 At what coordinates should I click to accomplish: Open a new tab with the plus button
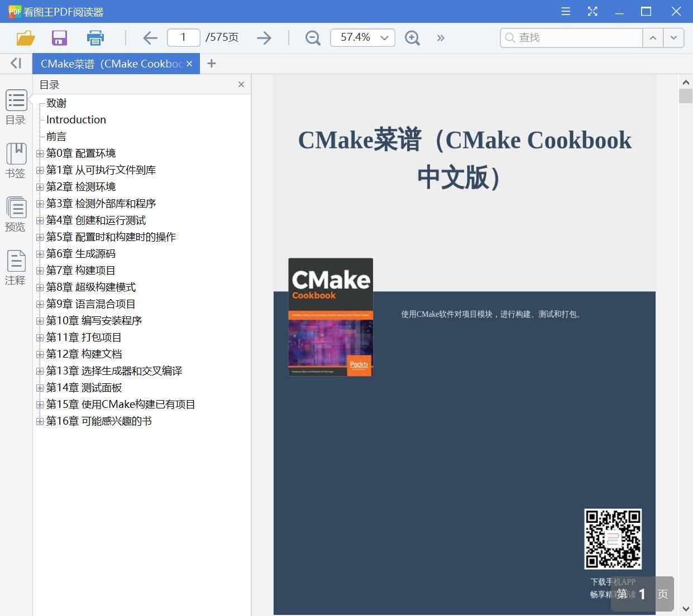[212, 63]
